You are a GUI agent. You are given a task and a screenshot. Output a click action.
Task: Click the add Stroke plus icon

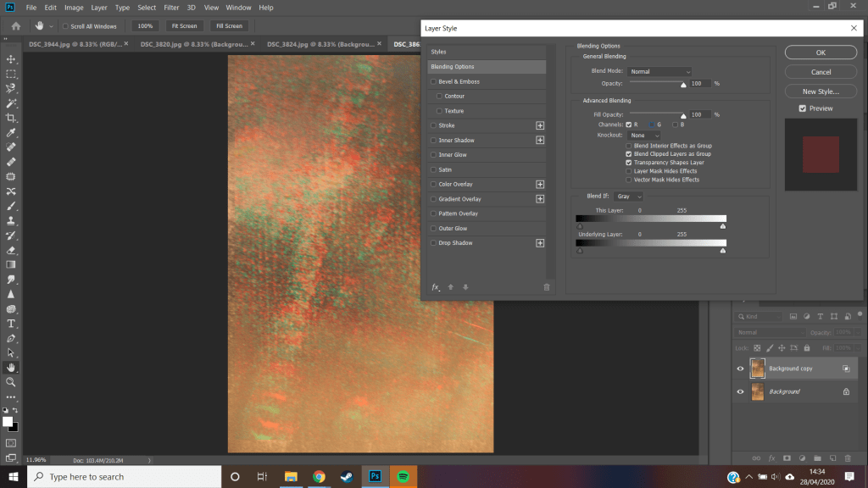point(540,125)
